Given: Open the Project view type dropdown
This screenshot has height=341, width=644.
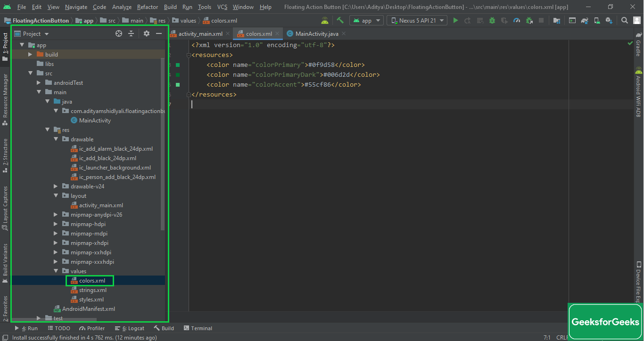Looking at the screenshot, I should click(x=32, y=33).
